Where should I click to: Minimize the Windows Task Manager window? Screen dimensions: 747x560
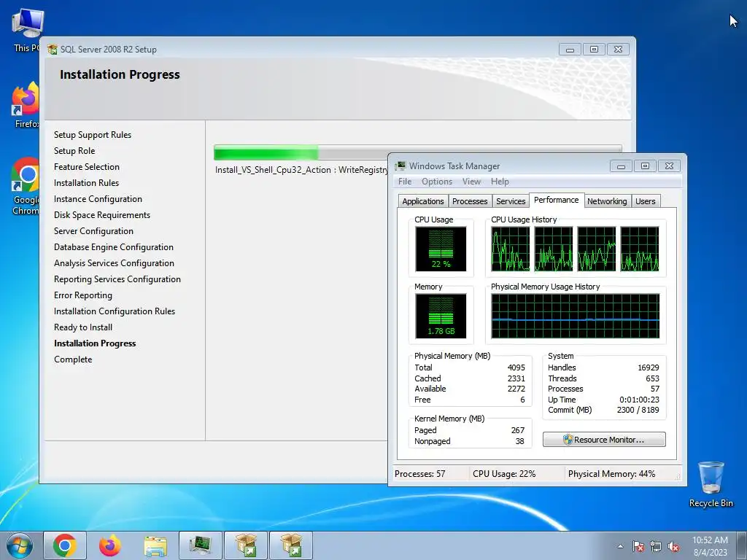pyautogui.click(x=621, y=166)
